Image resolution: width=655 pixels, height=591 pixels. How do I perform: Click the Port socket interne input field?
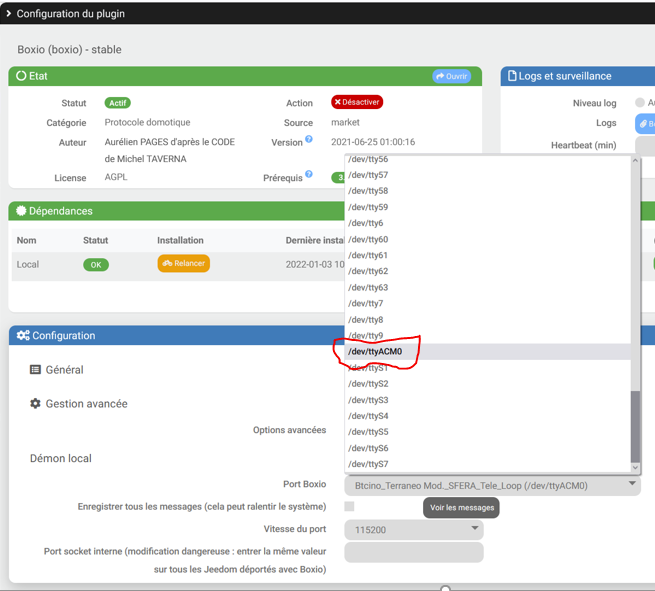(x=414, y=552)
